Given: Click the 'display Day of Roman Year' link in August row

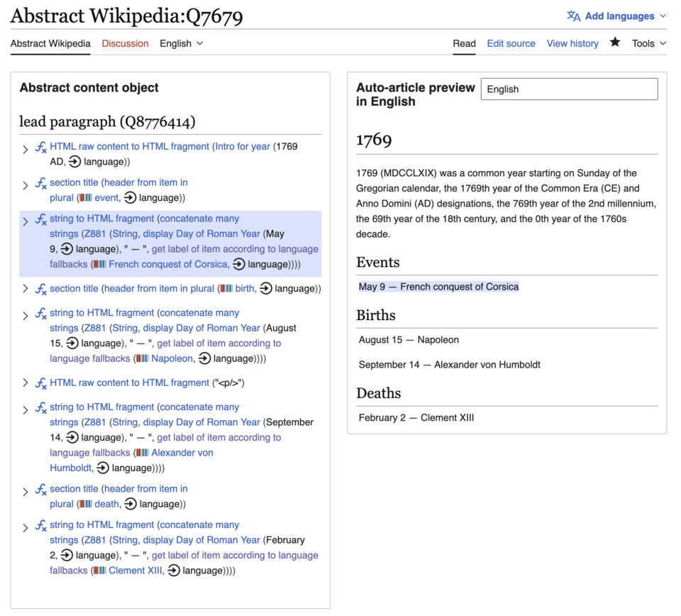Looking at the screenshot, I should (200, 328).
